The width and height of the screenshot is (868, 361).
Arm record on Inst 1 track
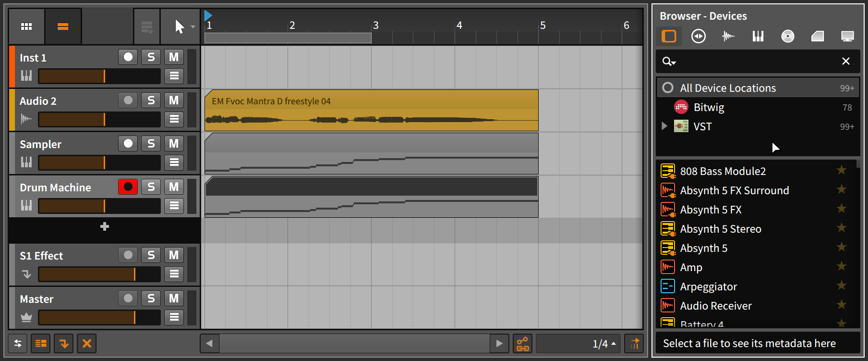[128, 57]
